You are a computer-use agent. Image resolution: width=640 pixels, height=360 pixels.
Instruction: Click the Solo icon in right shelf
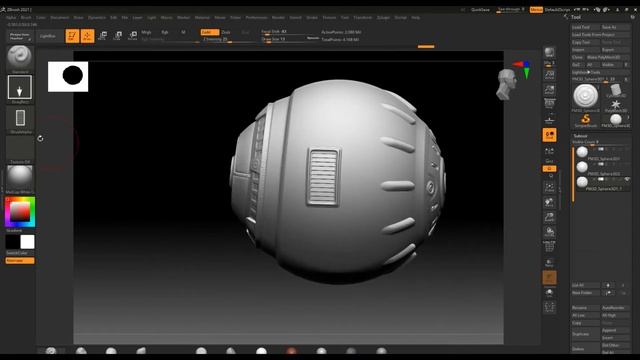click(549, 293)
